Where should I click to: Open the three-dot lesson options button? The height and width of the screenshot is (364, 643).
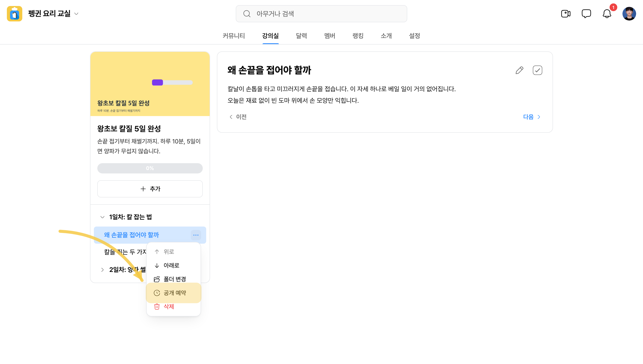pyautogui.click(x=196, y=235)
